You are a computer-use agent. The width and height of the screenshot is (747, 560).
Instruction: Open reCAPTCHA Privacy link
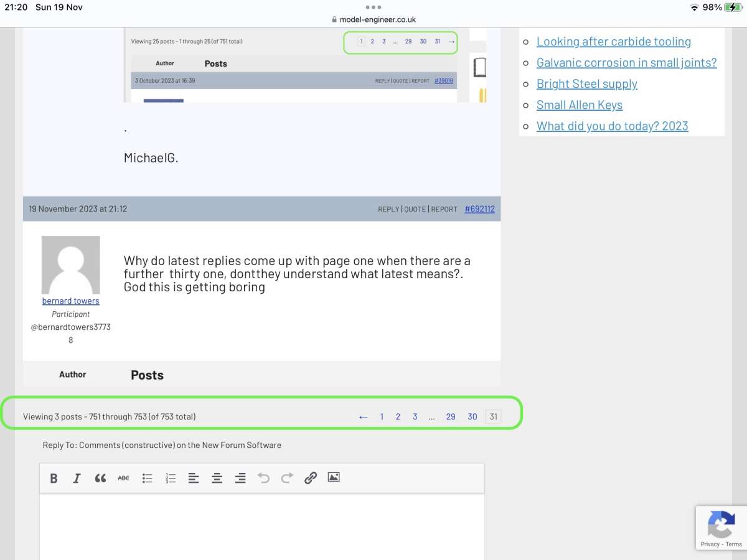pyautogui.click(x=710, y=544)
